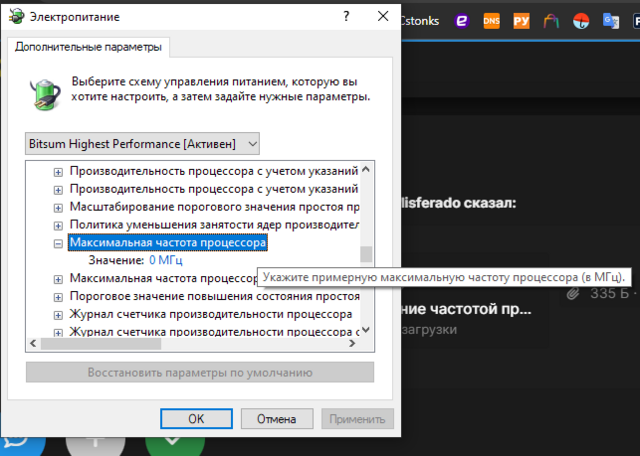Screen dimensions: 640x456
Task: Select 'Масштабирование порогового значения простоя' row
Action: [214, 207]
